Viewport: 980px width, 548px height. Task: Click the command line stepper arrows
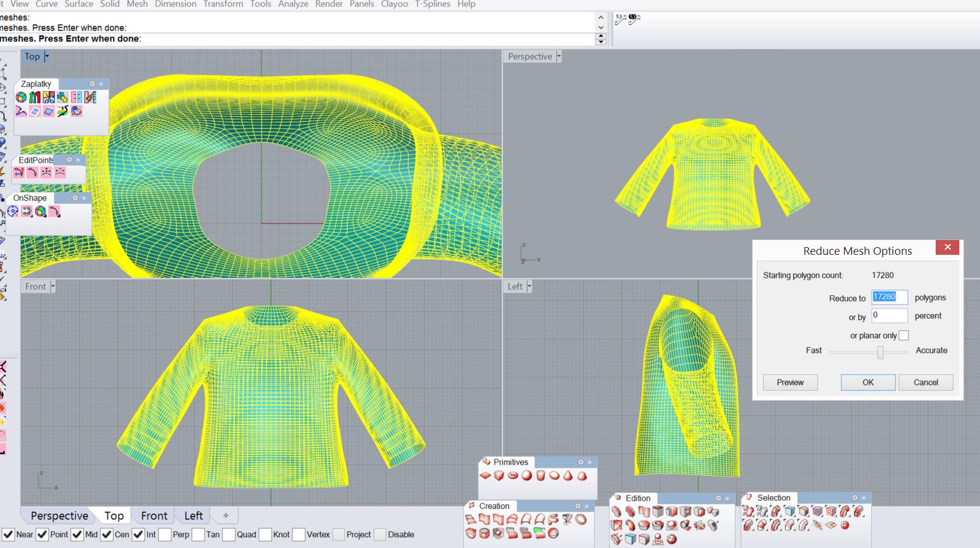coord(601,39)
